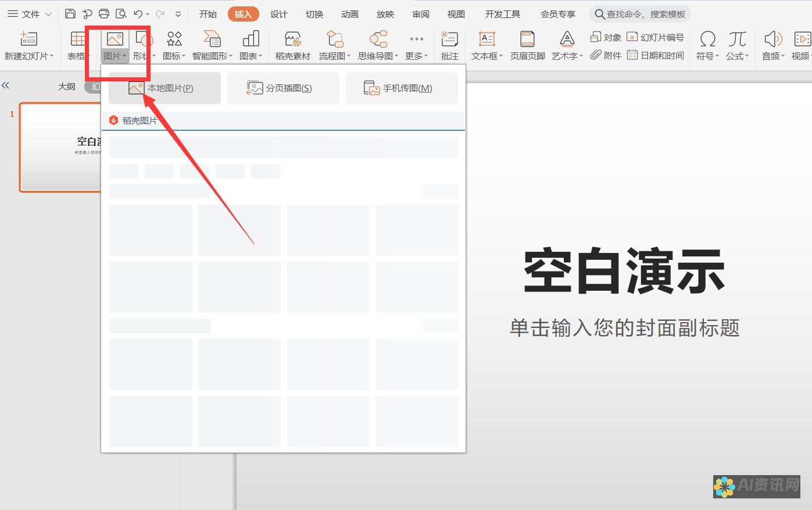Click 附件 attachment button
812x510 pixels.
point(606,55)
